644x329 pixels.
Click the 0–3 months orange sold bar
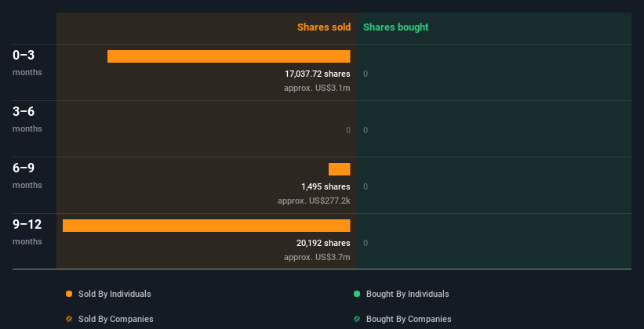[x=229, y=56]
